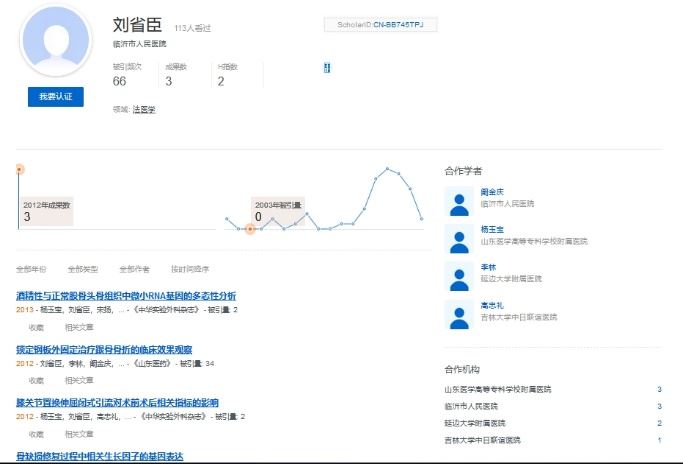Click avatar icon next to 高忠礼
683x464 pixels.
pos(459,315)
